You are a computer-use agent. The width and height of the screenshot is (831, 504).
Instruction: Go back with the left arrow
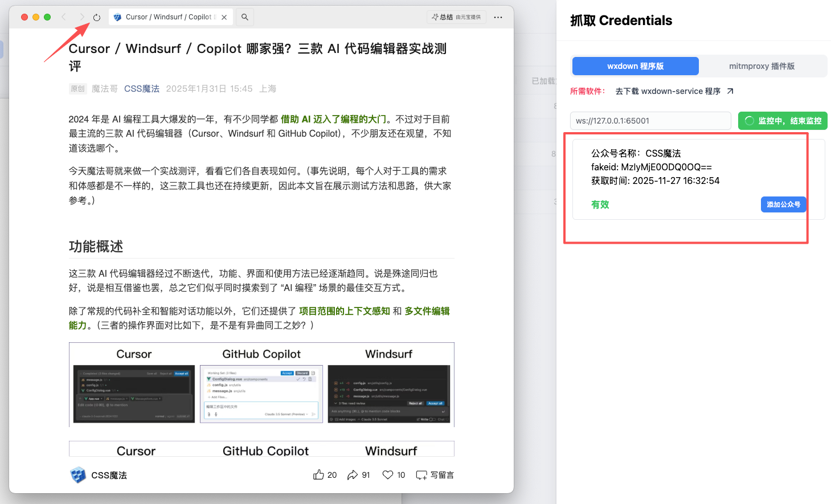click(64, 17)
